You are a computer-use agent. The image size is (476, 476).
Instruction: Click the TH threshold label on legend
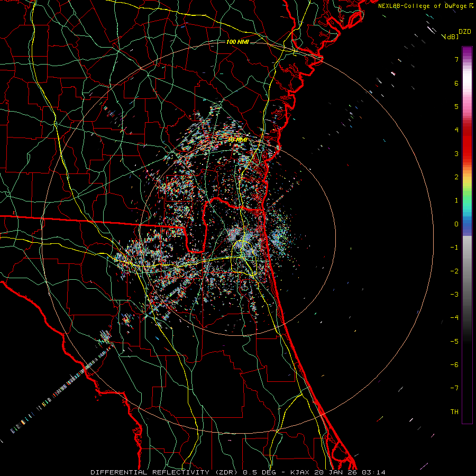[x=454, y=412]
